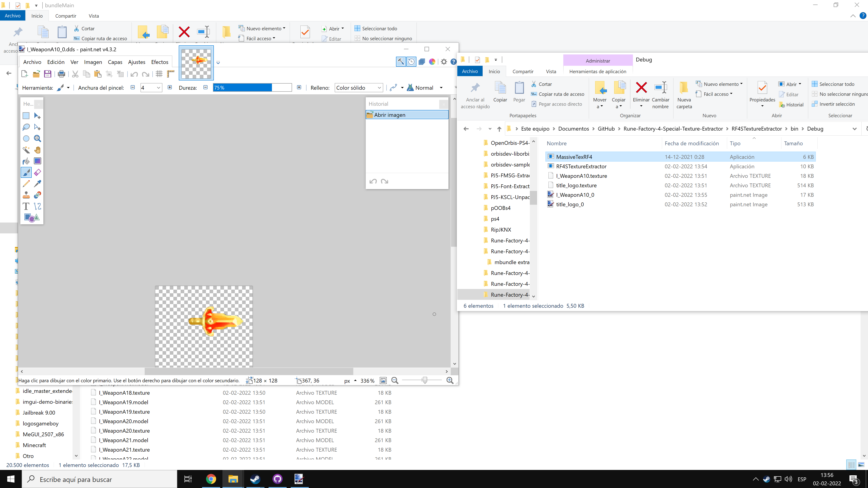Select RF4STextureExtractor in the file list

pyautogui.click(x=581, y=166)
